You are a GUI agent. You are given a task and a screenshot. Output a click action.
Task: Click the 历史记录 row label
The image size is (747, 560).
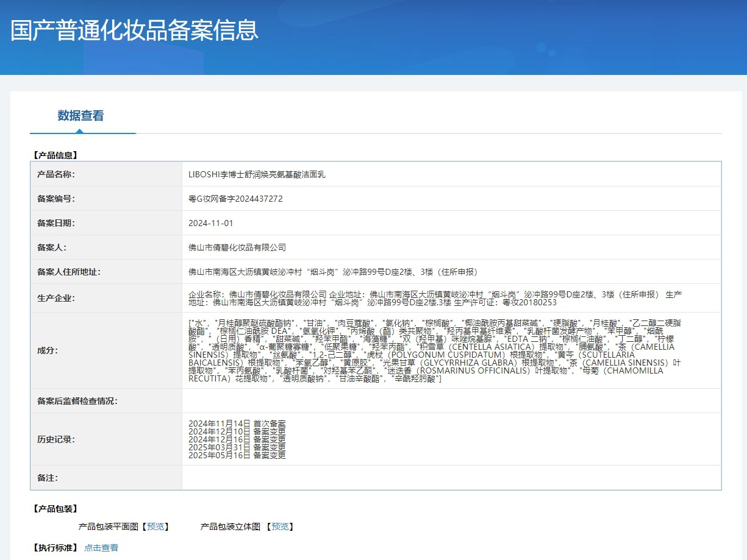[x=55, y=439]
